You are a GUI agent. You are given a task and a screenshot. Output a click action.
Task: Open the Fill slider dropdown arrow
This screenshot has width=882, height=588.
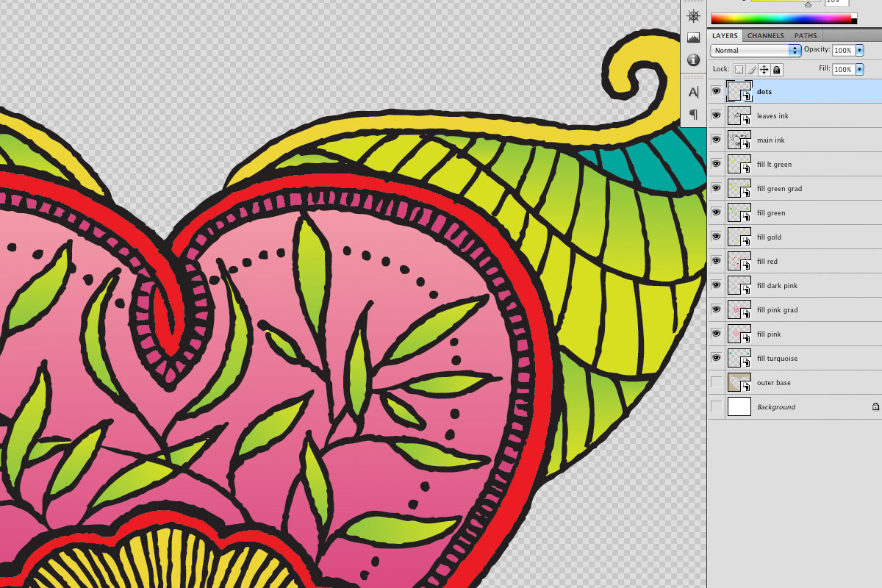[x=859, y=69]
